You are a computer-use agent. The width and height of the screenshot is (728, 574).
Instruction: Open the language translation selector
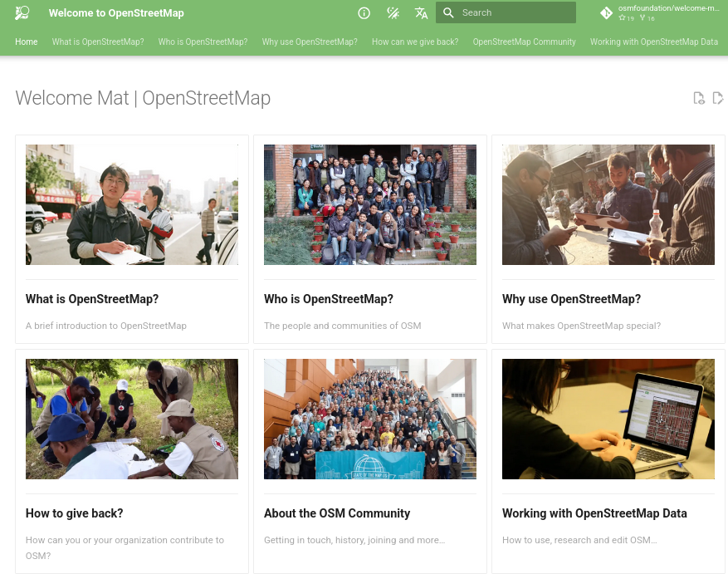tap(422, 13)
